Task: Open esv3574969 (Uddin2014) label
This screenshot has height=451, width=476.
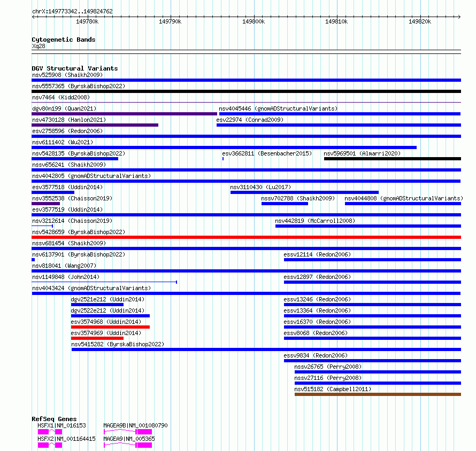Action: tap(106, 333)
